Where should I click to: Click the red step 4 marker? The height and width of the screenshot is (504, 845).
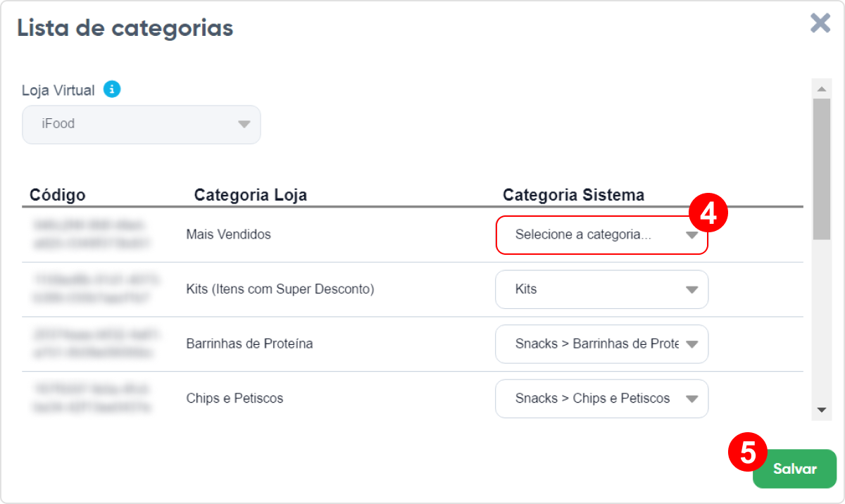708,213
